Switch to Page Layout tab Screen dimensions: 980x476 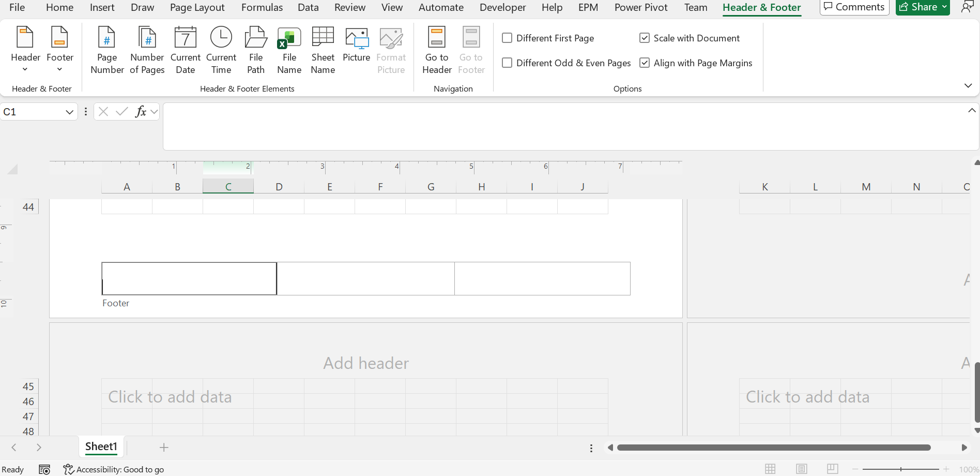pyautogui.click(x=197, y=7)
